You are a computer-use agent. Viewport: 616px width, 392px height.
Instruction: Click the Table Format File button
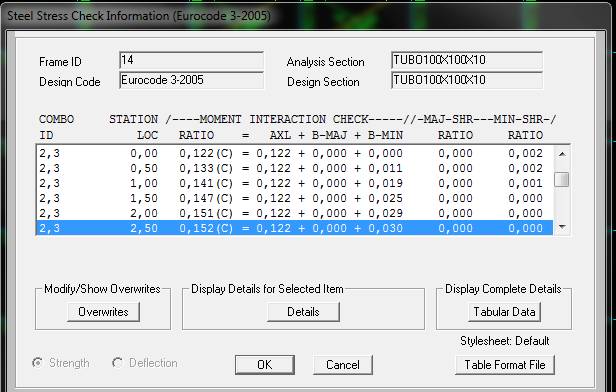[505, 365]
